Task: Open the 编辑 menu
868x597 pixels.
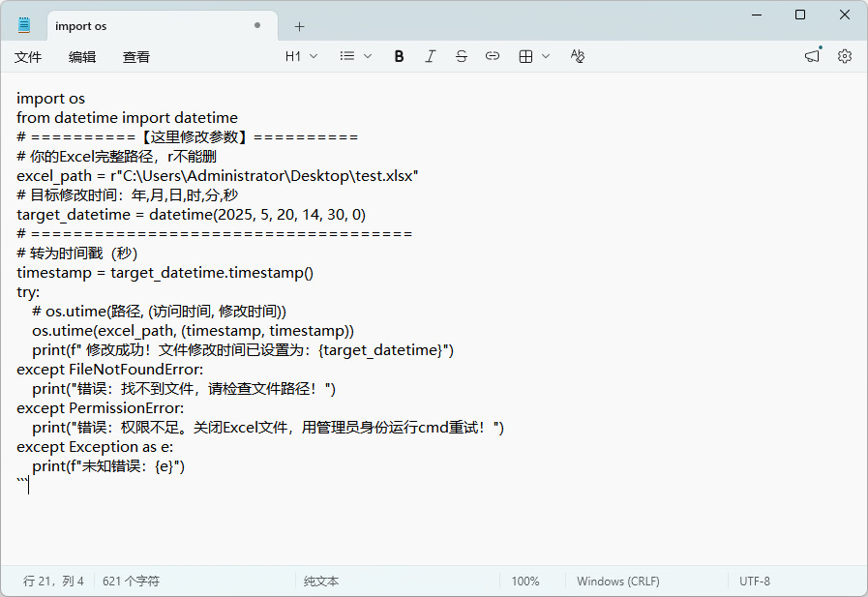Action: click(82, 57)
